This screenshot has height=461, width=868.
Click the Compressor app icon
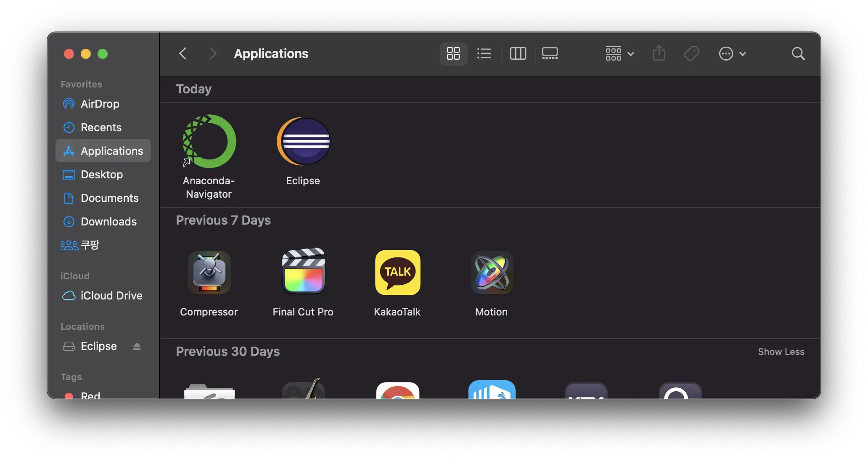point(209,272)
